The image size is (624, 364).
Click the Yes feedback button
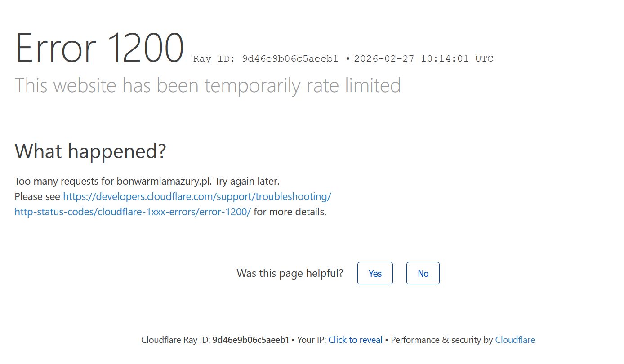point(375,273)
